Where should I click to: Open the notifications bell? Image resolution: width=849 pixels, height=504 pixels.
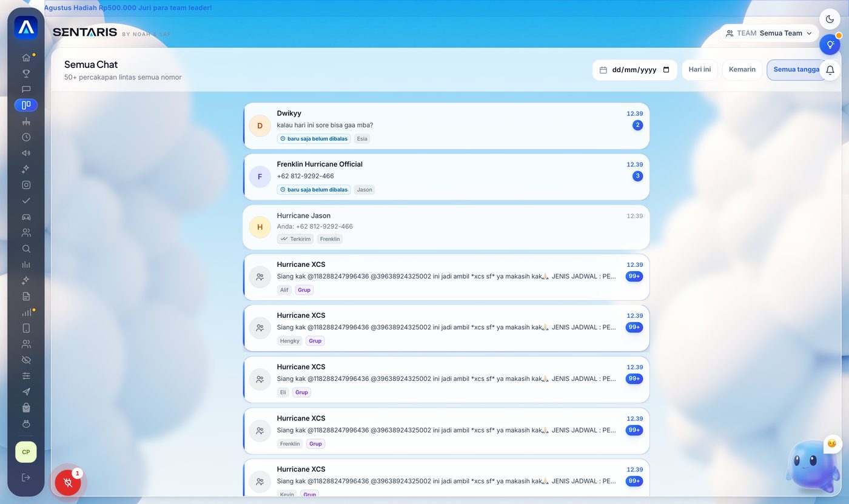(x=830, y=70)
